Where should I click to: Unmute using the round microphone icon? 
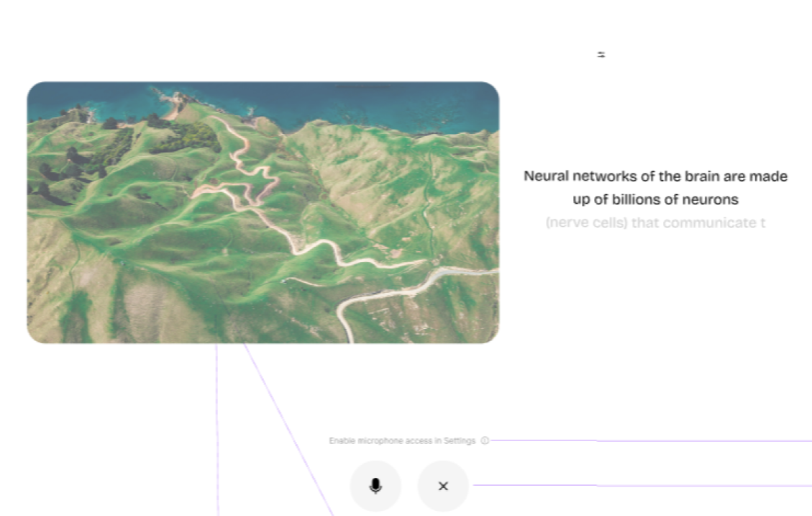pos(375,486)
